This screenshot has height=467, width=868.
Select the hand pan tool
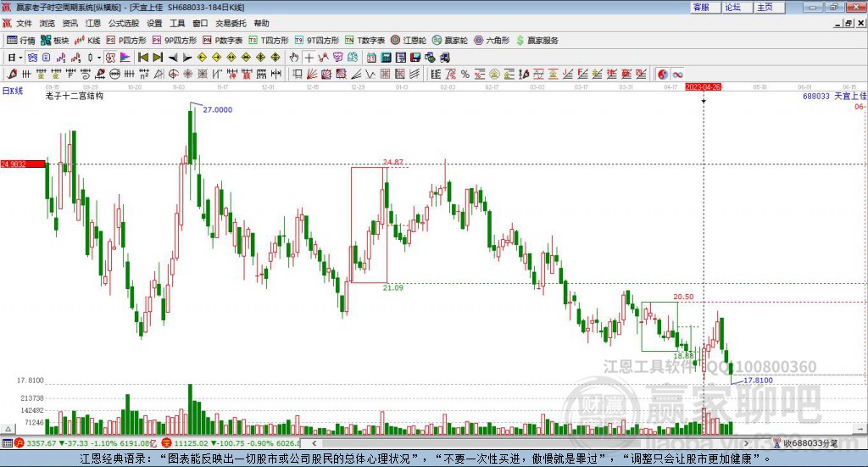pos(294,58)
